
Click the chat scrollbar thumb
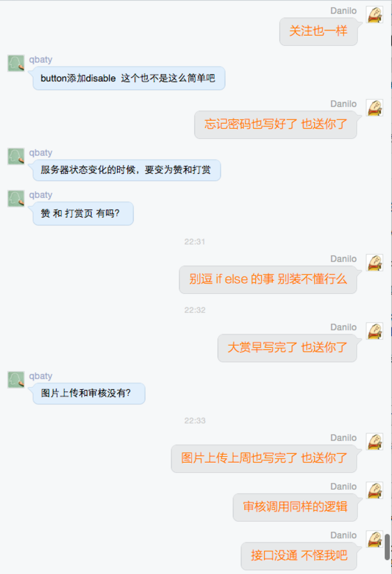coord(387,547)
